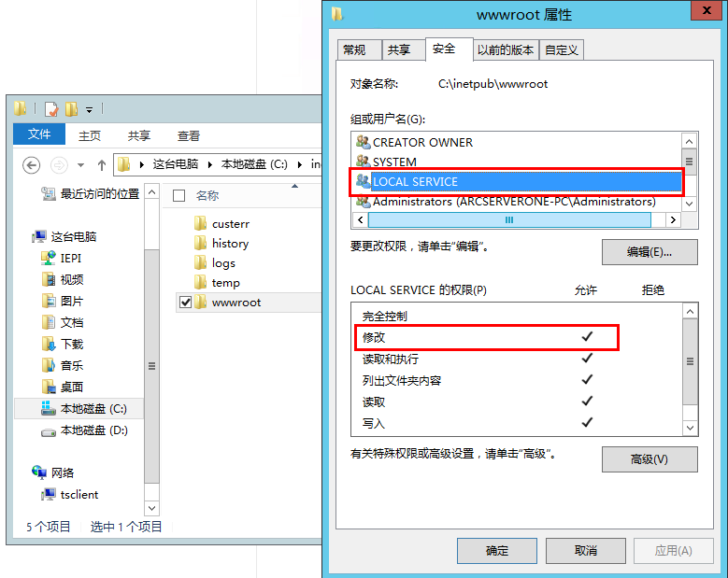Select CREATOR OWNER in the user list
Image resolution: width=728 pixels, height=578 pixels.
click(x=422, y=143)
